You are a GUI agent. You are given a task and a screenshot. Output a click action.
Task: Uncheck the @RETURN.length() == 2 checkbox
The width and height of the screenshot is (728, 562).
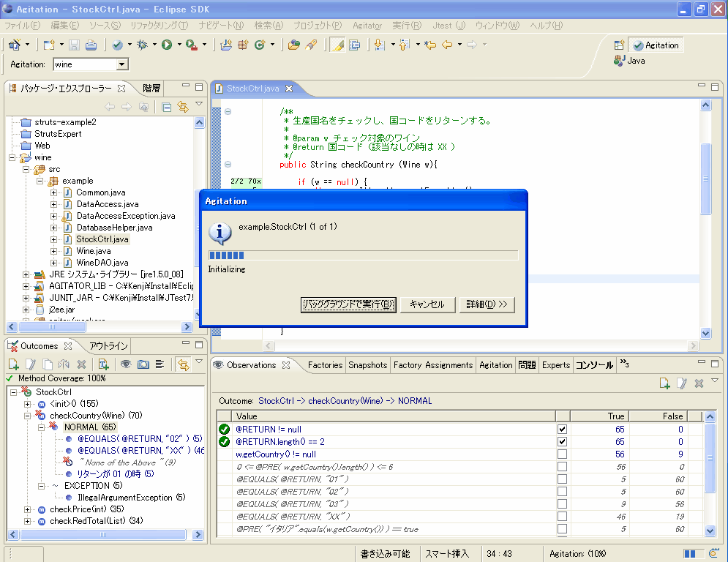coord(562,442)
